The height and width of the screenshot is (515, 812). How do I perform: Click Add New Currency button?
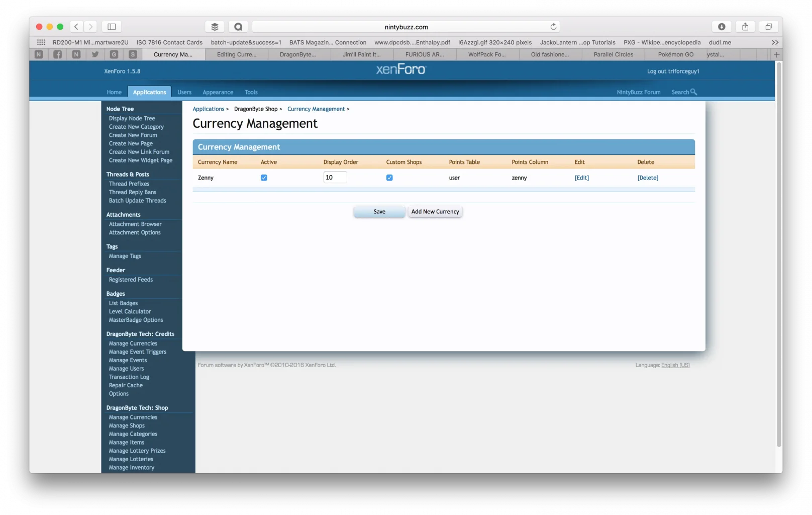(435, 212)
